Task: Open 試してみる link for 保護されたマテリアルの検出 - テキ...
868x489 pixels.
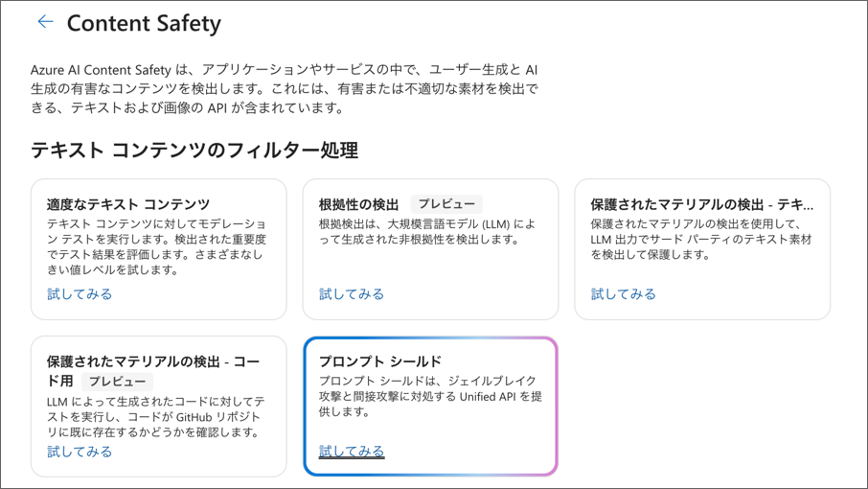Action: pyautogui.click(x=624, y=294)
